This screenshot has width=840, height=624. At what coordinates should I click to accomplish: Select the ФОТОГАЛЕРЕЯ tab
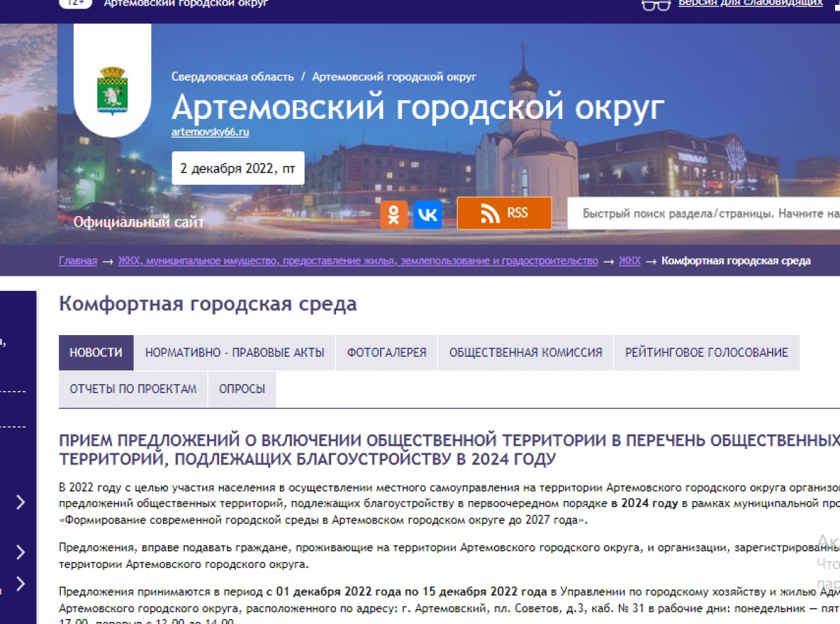pos(386,352)
